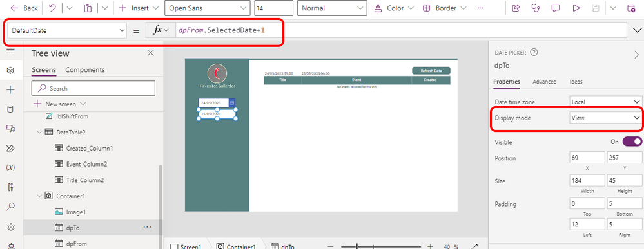Click the Size Width field

(x=587, y=181)
